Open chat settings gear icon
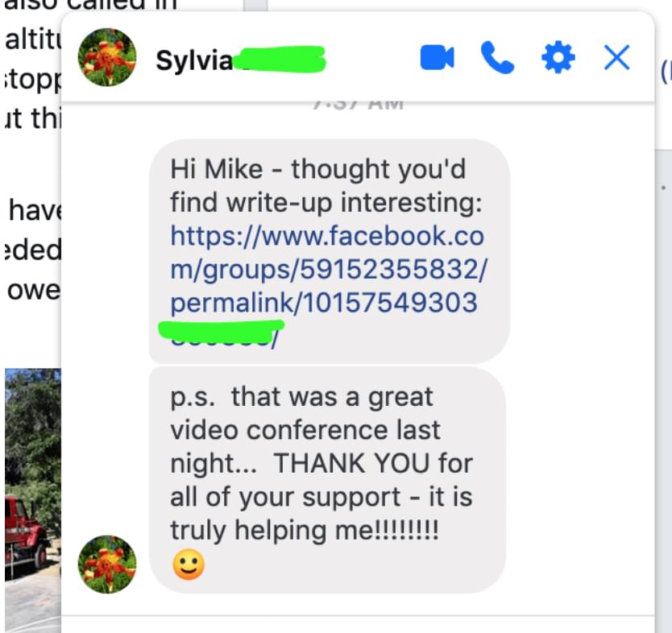 pyautogui.click(x=558, y=57)
